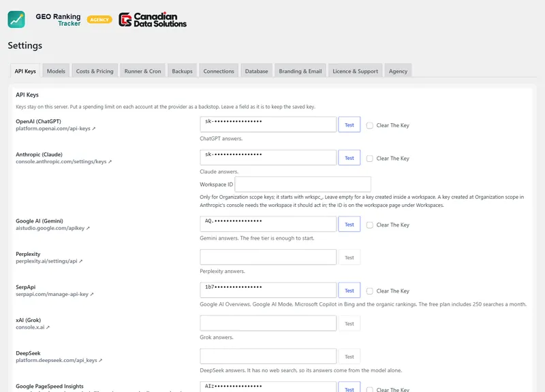
Task: Test the Anthropic (Claude) key
Action: (349, 158)
